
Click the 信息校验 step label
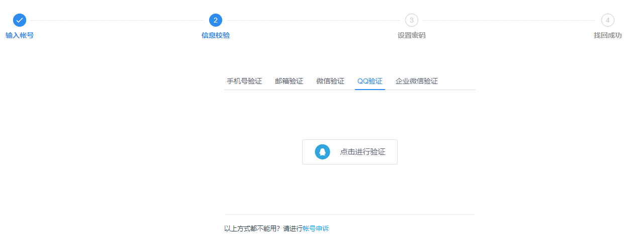coord(216,35)
